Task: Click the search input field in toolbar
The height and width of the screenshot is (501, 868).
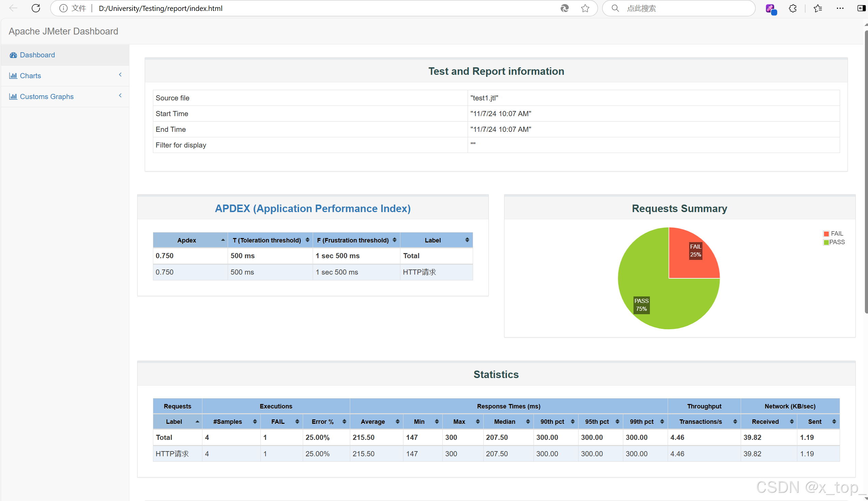Action: [x=684, y=8]
